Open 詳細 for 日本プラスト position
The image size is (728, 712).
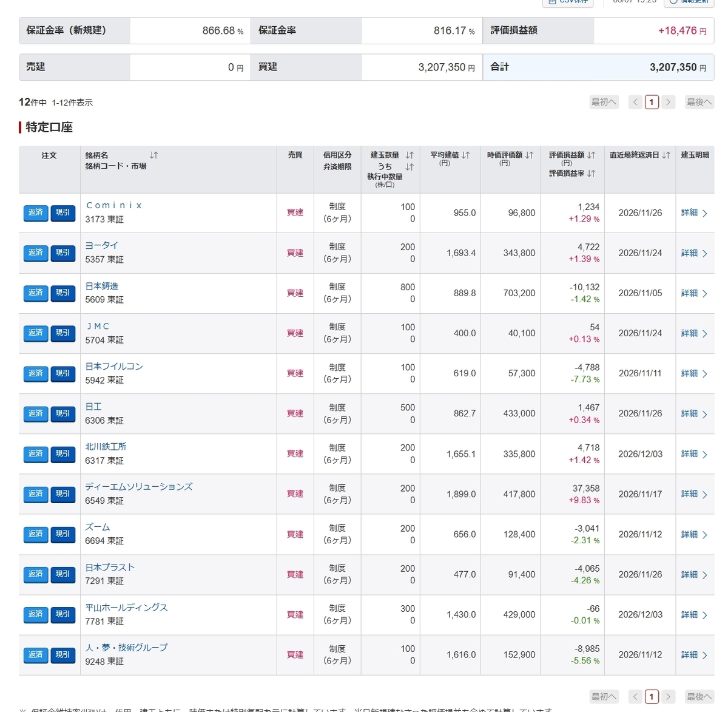(x=694, y=574)
